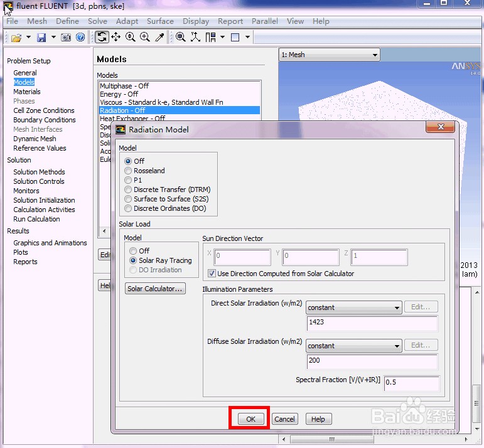The width and height of the screenshot is (484, 448).
Task: Click console vertical scrollbar up arrow
Action: (x=477, y=292)
